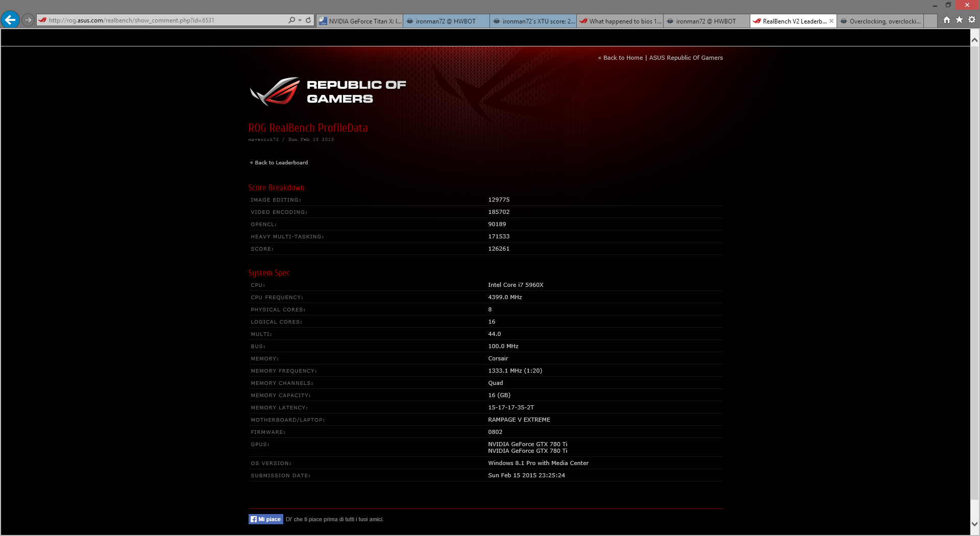This screenshot has height=536, width=980.
Task: Click the total score 126261
Action: pyautogui.click(x=499, y=249)
